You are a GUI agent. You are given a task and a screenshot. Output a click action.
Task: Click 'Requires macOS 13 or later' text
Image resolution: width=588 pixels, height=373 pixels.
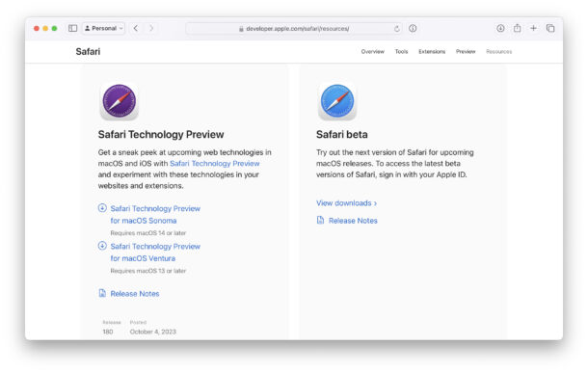pos(148,271)
